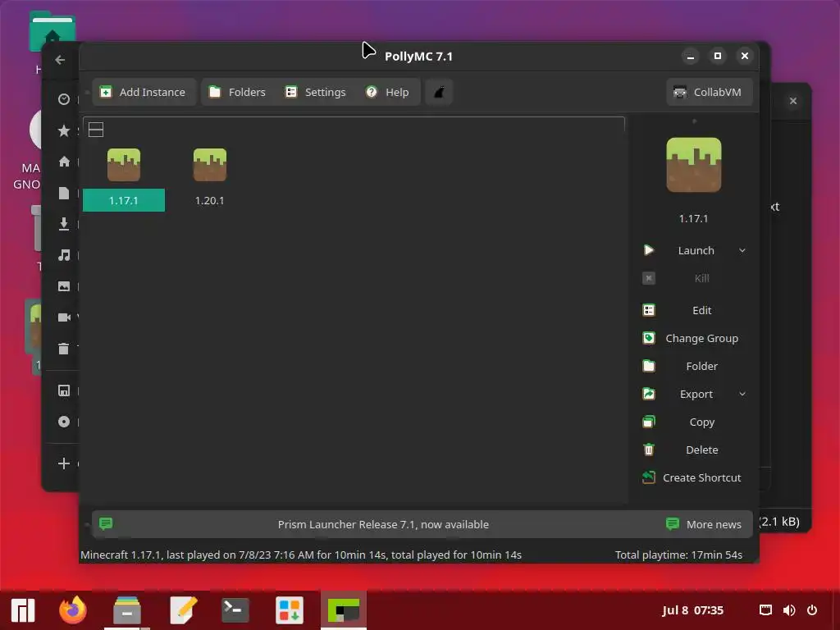The image size is (840, 630).
Task: Select the 1.17.1 instance icon
Action: tap(124, 165)
